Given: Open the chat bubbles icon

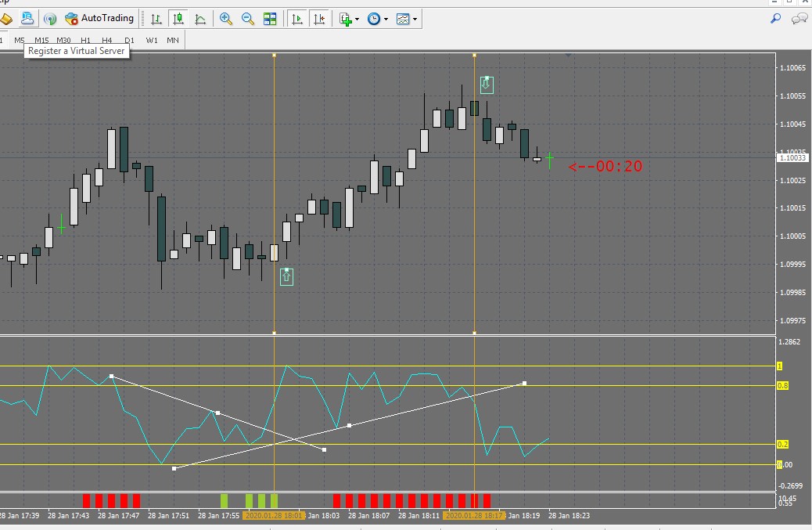Looking at the screenshot, I should pyautogui.click(x=799, y=19).
